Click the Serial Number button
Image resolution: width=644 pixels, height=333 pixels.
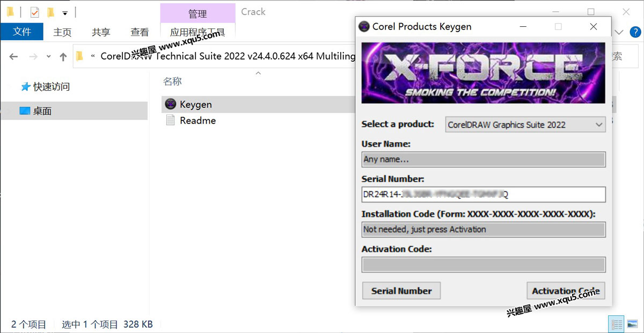coord(401,291)
